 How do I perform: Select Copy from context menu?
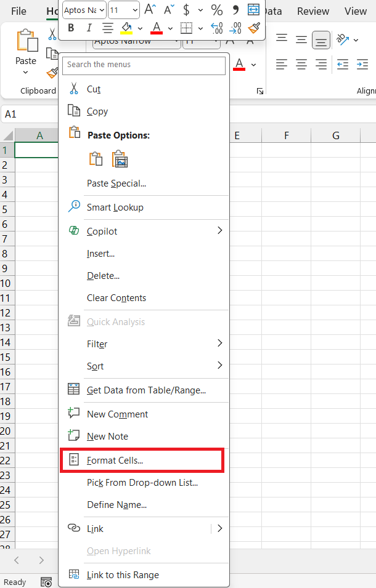pos(144,111)
